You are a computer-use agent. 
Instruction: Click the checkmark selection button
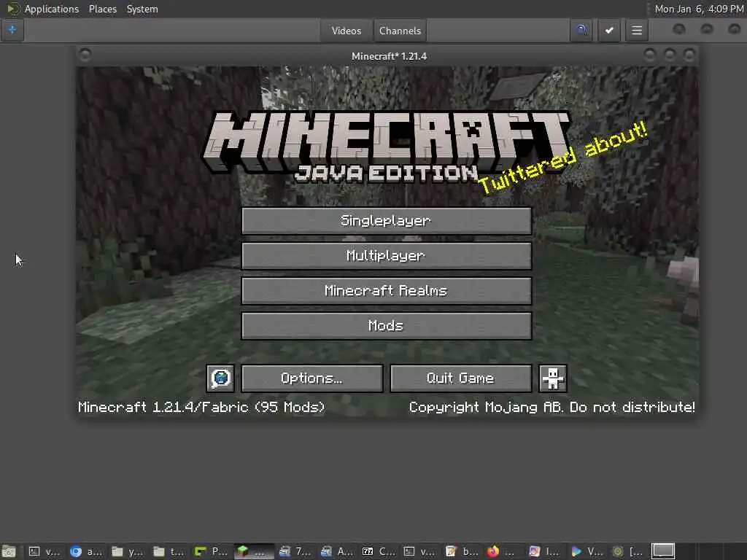point(609,31)
